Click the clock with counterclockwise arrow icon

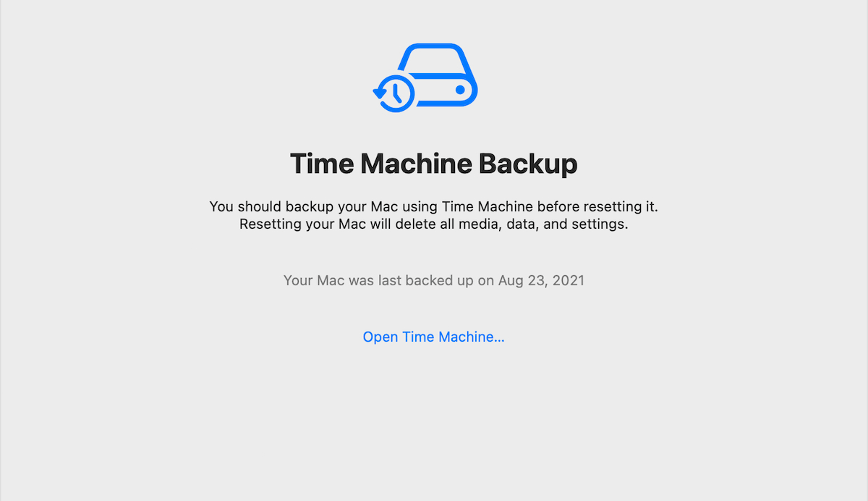pyautogui.click(x=393, y=93)
